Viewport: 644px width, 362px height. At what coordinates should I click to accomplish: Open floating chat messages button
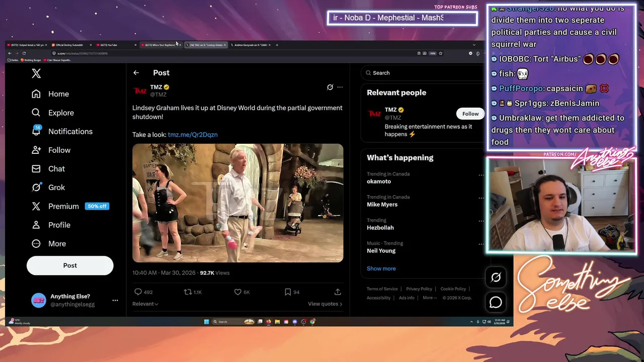pos(496,302)
